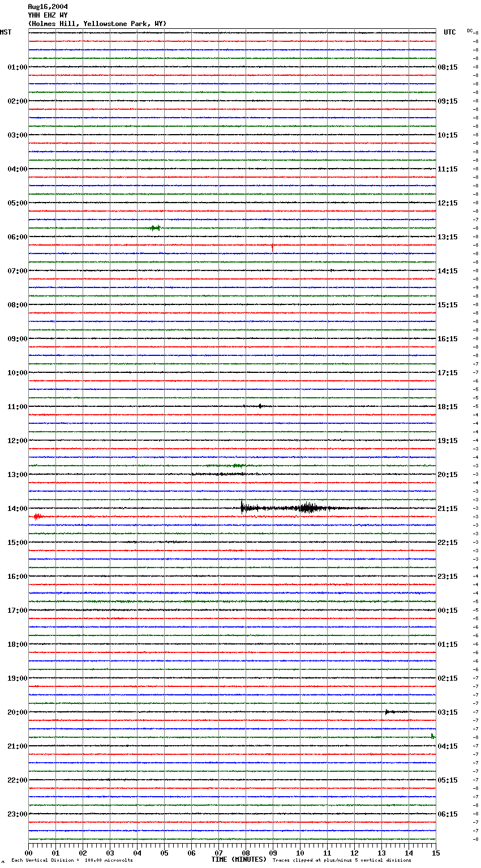Click the 'UTC' time zone label
The width and height of the screenshot is (481, 868).
(x=450, y=32)
